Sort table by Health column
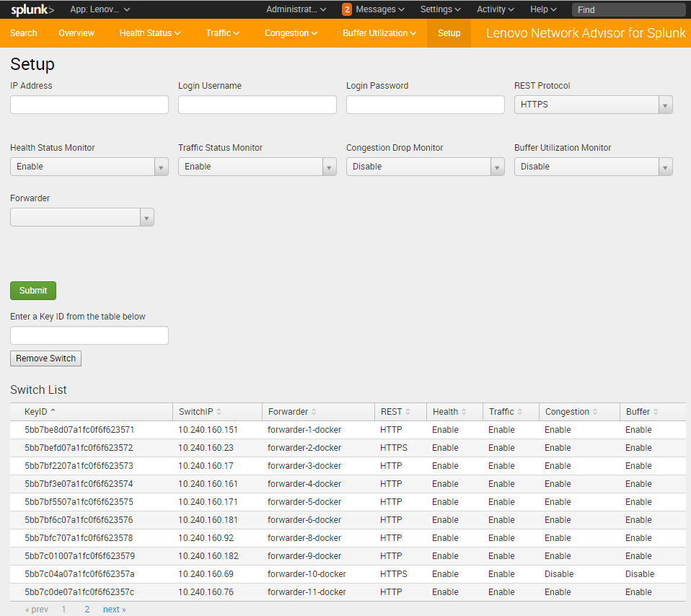The height and width of the screenshot is (616, 691). pos(449,412)
